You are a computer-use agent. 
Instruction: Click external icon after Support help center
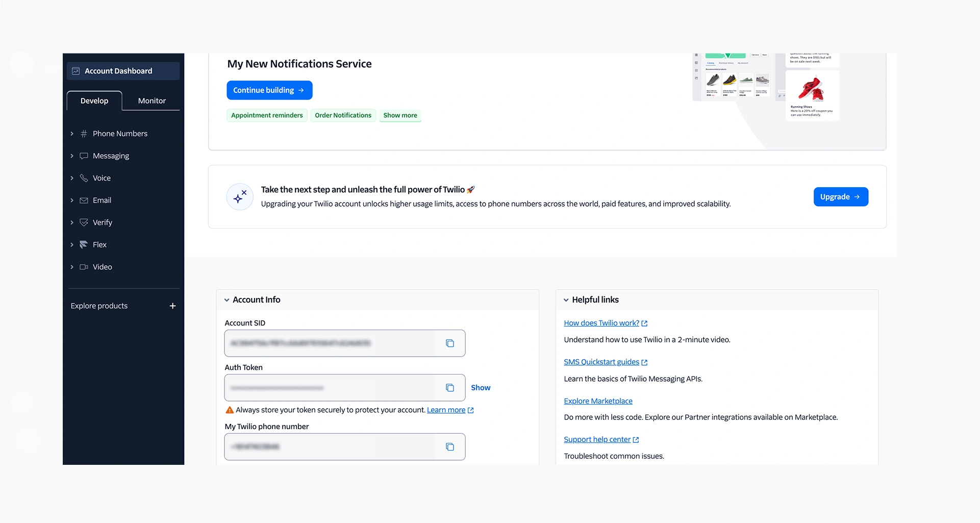[636, 440]
